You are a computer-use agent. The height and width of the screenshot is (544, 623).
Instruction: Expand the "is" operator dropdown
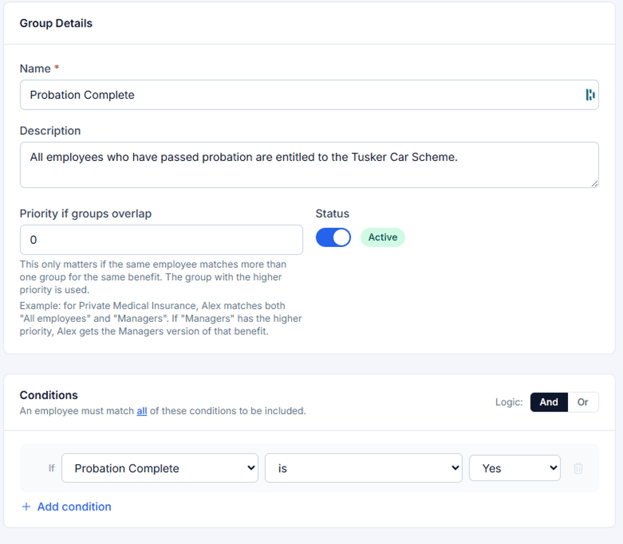click(364, 468)
